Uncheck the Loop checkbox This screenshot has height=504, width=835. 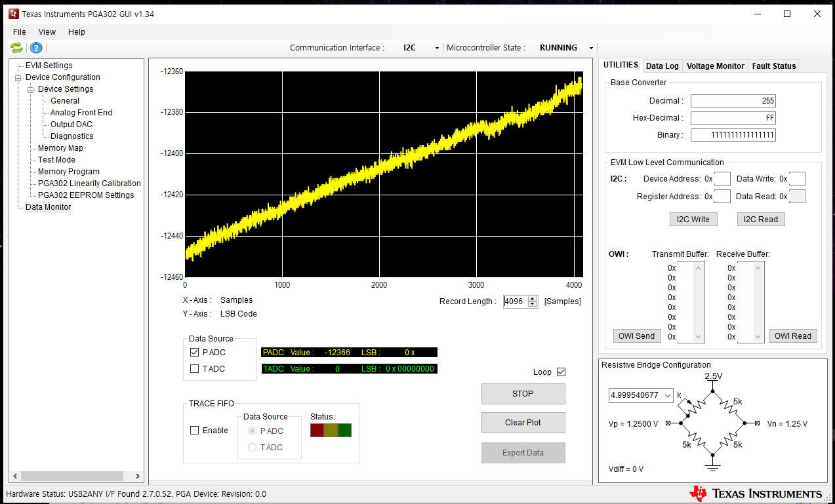click(x=561, y=372)
